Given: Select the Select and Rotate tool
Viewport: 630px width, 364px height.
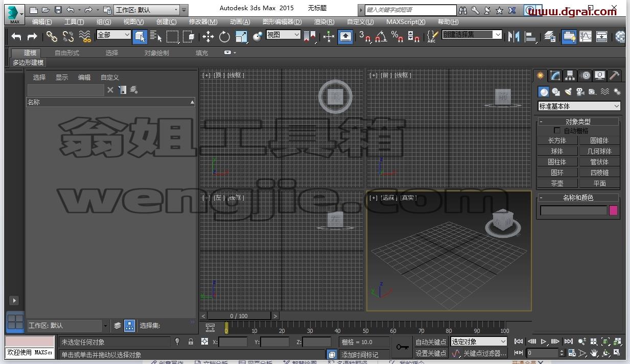Looking at the screenshot, I should click(x=225, y=36).
